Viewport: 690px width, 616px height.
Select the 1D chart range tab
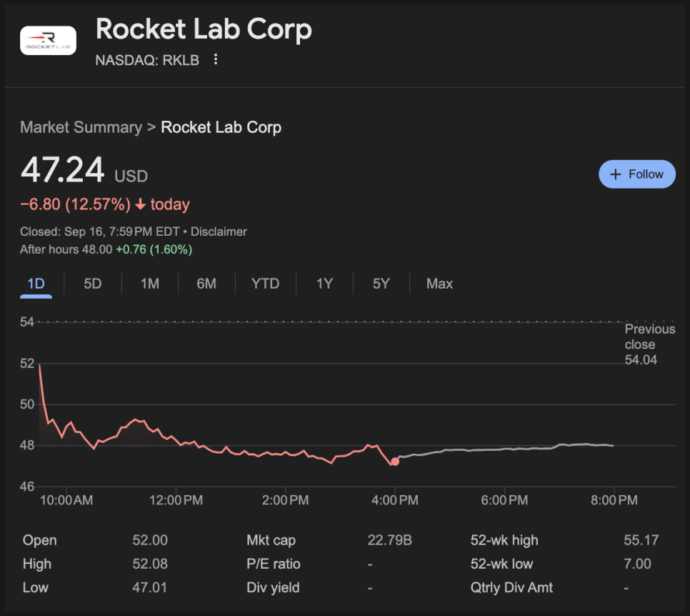(x=36, y=284)
